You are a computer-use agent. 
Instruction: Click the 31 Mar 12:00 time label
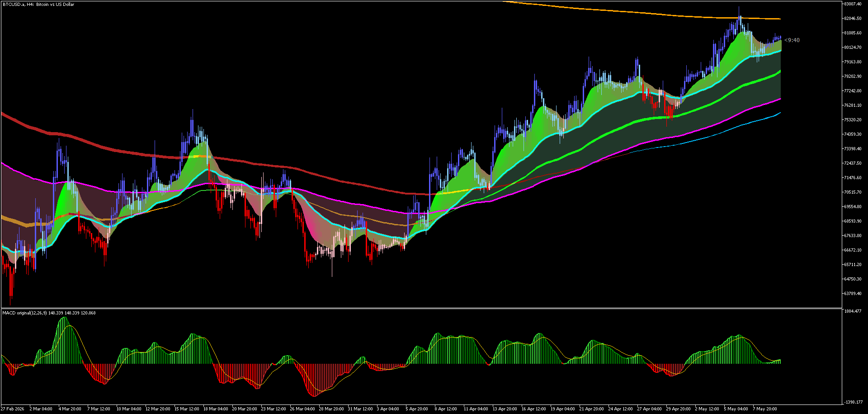point(360,409)
